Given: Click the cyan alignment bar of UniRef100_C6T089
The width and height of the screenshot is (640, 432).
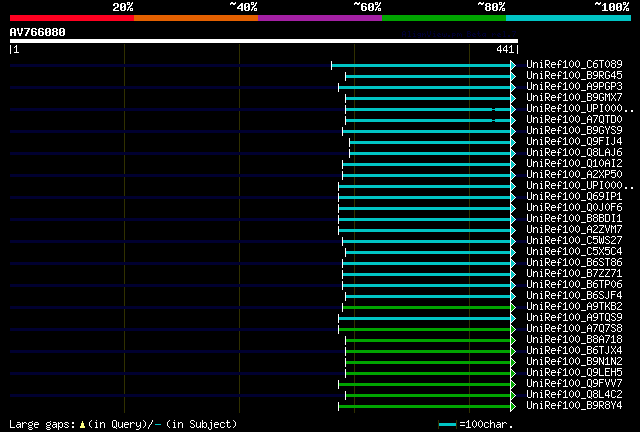Looking at the screenshot, I should point(421,65).
